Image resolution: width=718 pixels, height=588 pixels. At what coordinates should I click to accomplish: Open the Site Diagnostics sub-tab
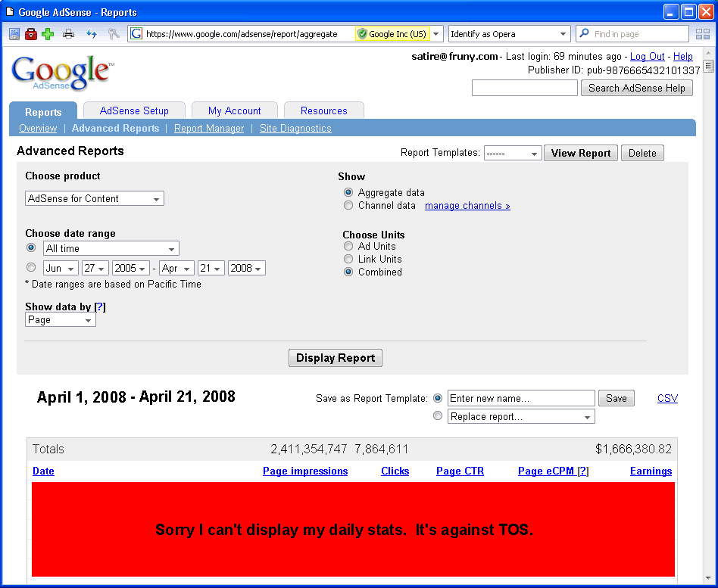coord(295,128)
